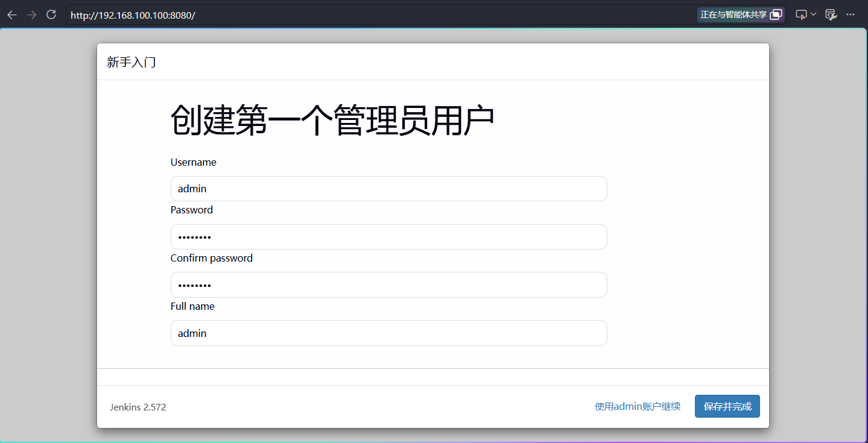The width and height of the screenshot is (868, 443).
Task: Click the Jenkins 2.572 version text
Action: (x=138, y=407)
